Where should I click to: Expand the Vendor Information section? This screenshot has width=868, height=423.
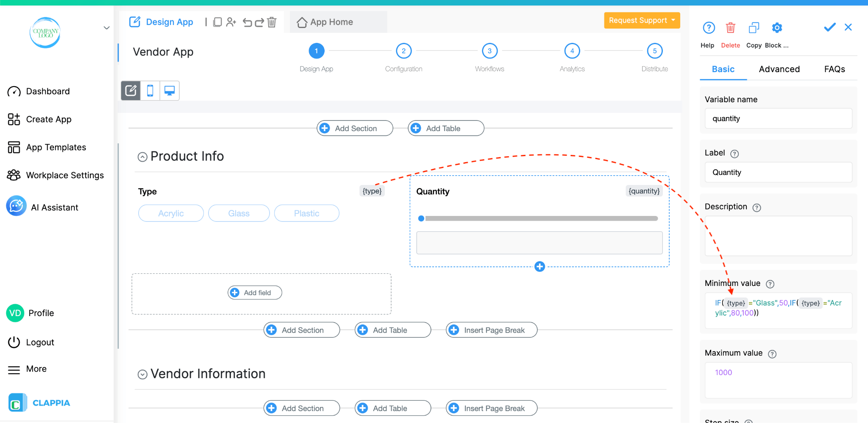(142, 374)
